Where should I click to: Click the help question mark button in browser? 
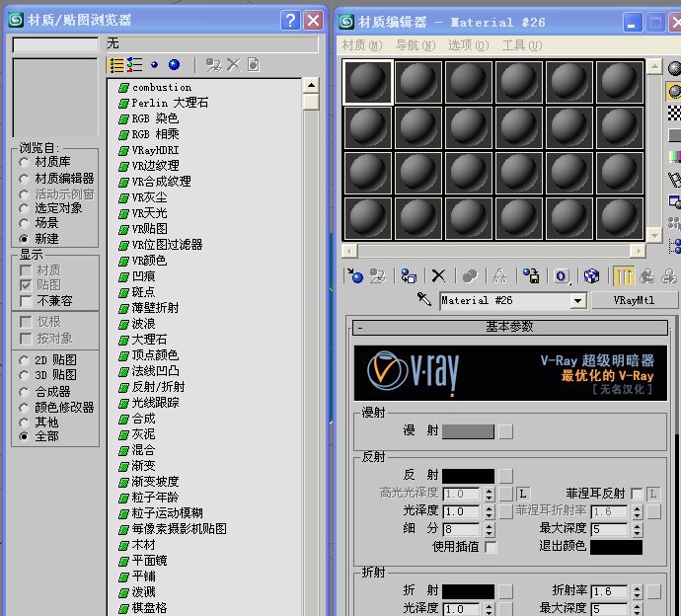pos(290,20)
